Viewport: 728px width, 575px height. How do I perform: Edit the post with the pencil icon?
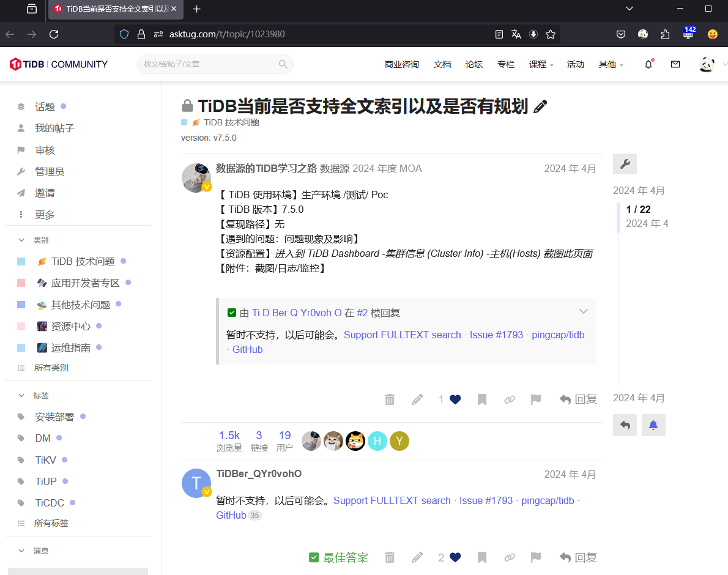click(x=417, y=399)
